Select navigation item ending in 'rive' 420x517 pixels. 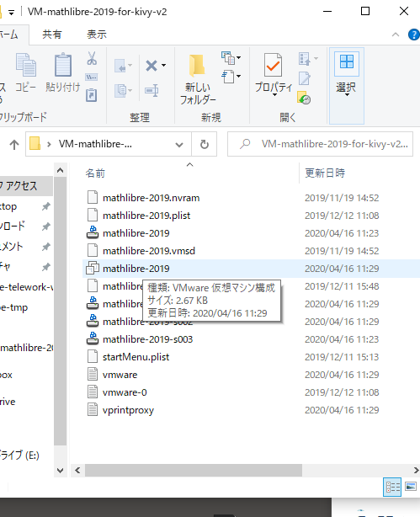click(8, 402)
